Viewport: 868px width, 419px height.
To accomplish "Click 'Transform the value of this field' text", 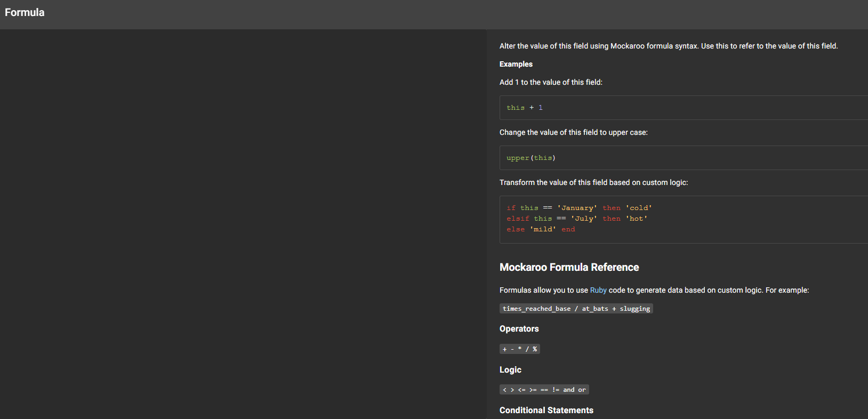I will (x=594, y=182).
